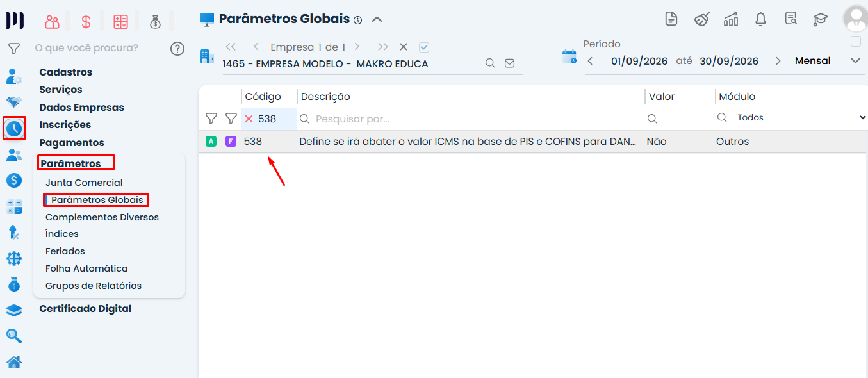Viewport: 868px width, 378px height.
Task: Open the graduation cap training icon
Action: tap(821, 19)
